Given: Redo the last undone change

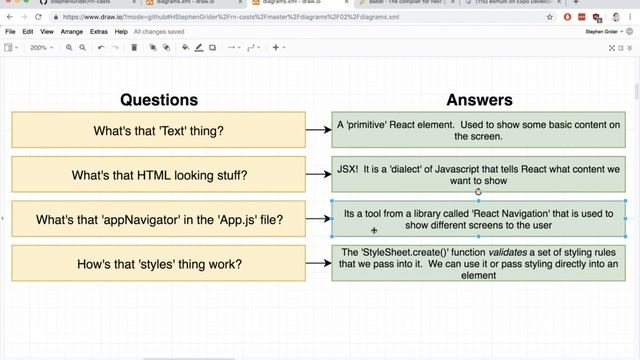Looking at the screenshot, I should [115, 48].
